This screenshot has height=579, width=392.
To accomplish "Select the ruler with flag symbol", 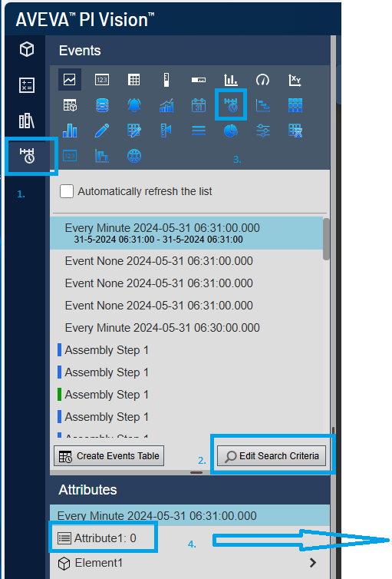I will [166, 131].
